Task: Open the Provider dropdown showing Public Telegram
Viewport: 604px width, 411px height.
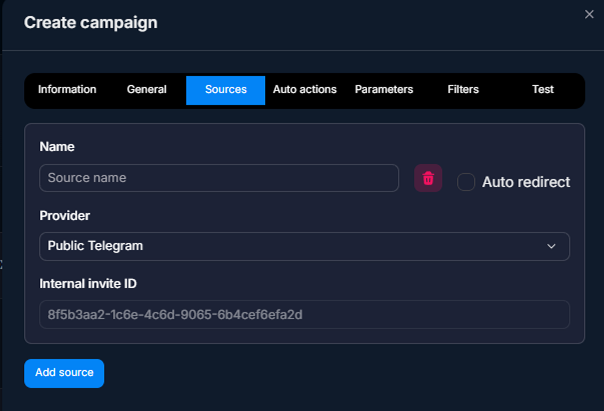Action: click(304, 246)
